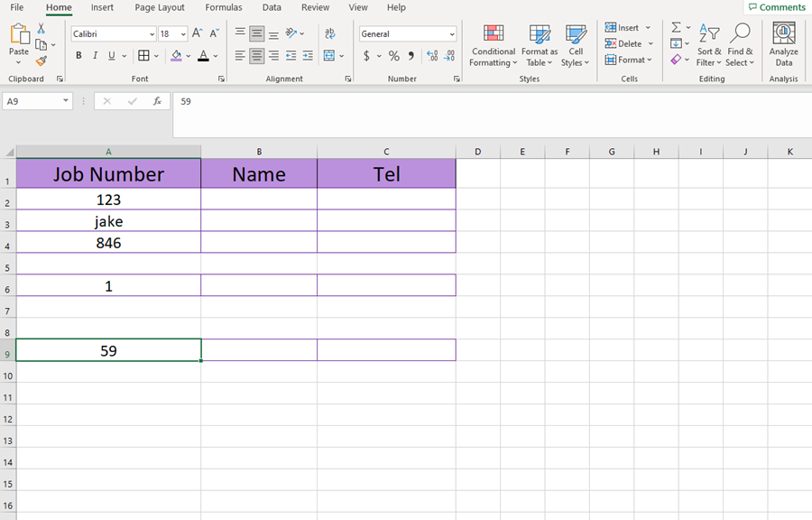The height and width of the screenshot is (520, 812).
Task: Toggle Align Left
Action: (x=240, y=55)
